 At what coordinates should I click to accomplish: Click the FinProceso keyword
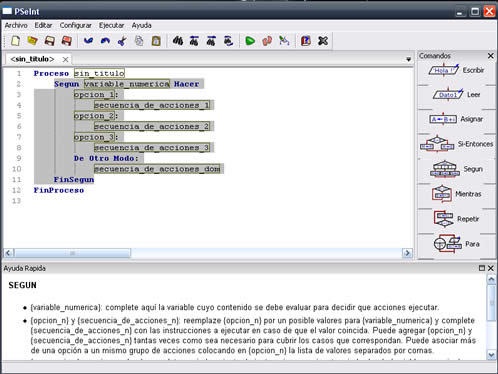(59, 190)
